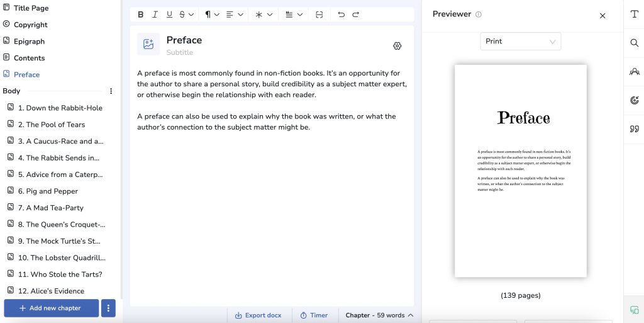Image resolution: width=644 pixels, height=323 pixels.
Task: Open the search icon in right sidebar
Action: coord(634,43)
